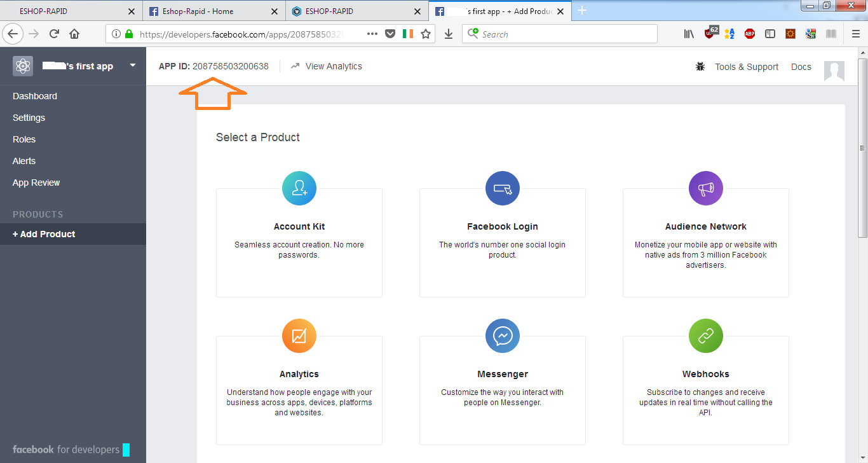
Task: Switch to first ESHOP-RAPID tab
Action: pos(71,11)
